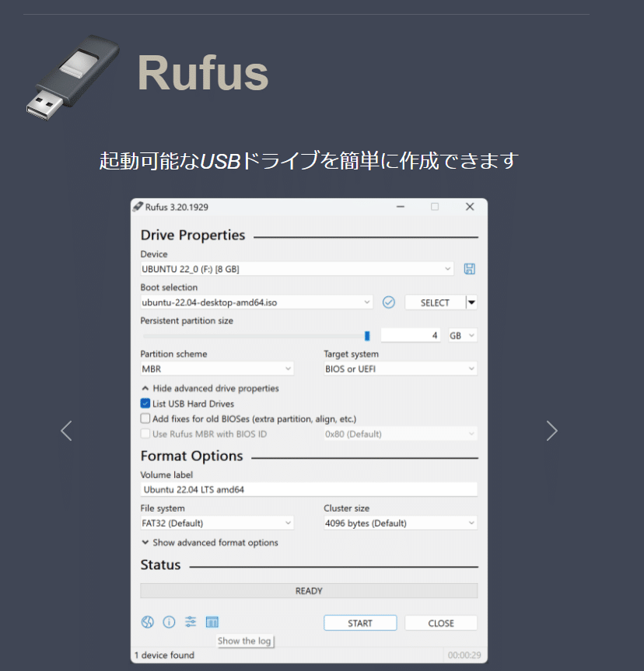This screenshot has height=671, width=644.
Task: Click the Rufus title bar app icon
Action: click(x=138, y=207)
